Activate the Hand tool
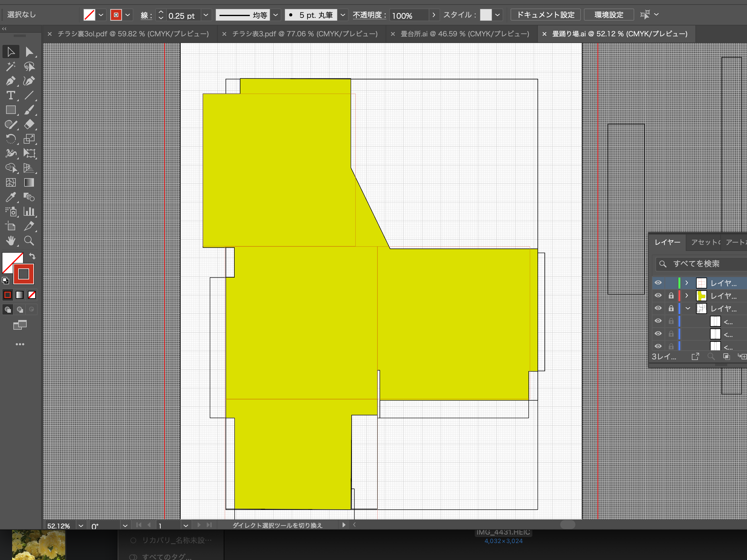Image resolution: width=747 pixels, height=560 pixels. point(11,241)
